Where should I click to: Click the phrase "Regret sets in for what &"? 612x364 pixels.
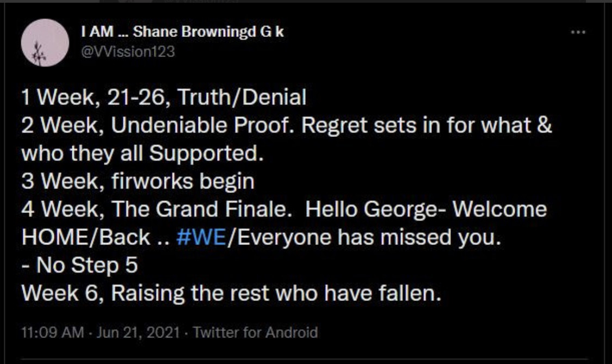click(426, 125)
